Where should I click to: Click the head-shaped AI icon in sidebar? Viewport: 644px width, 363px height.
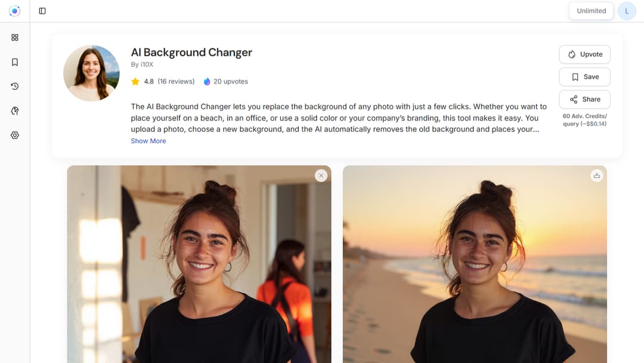[x=15, y=111]
